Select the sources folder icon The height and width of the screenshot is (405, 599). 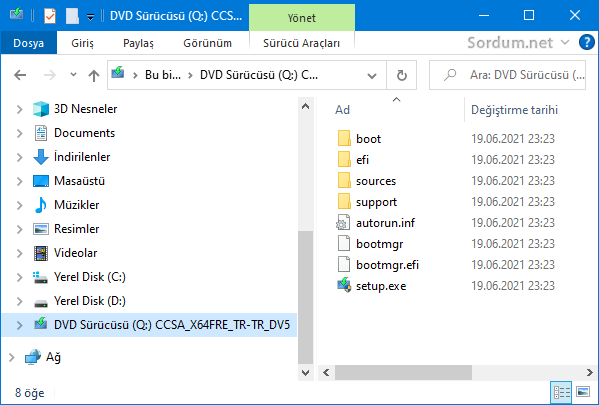tap(344, 180)
